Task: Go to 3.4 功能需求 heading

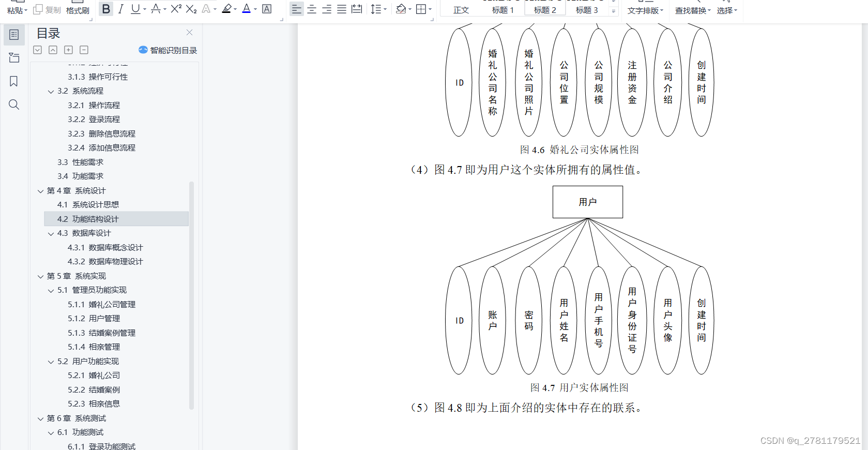Action: (80, 176)
